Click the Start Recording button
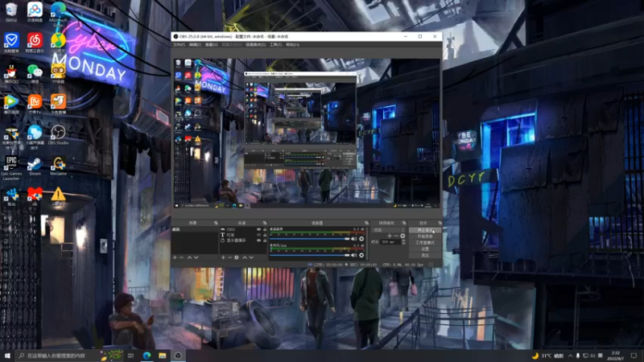Screen dimensions: 644x362 pos(425,237)
